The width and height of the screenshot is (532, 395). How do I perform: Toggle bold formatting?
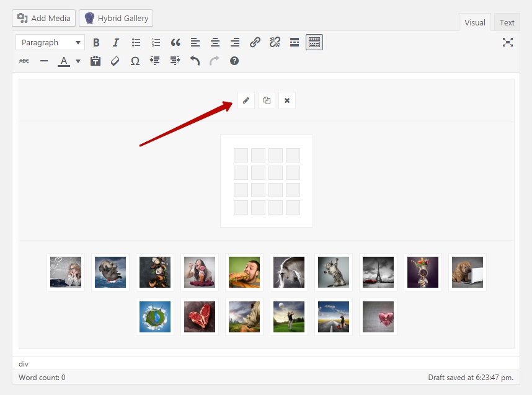point(96,42)
